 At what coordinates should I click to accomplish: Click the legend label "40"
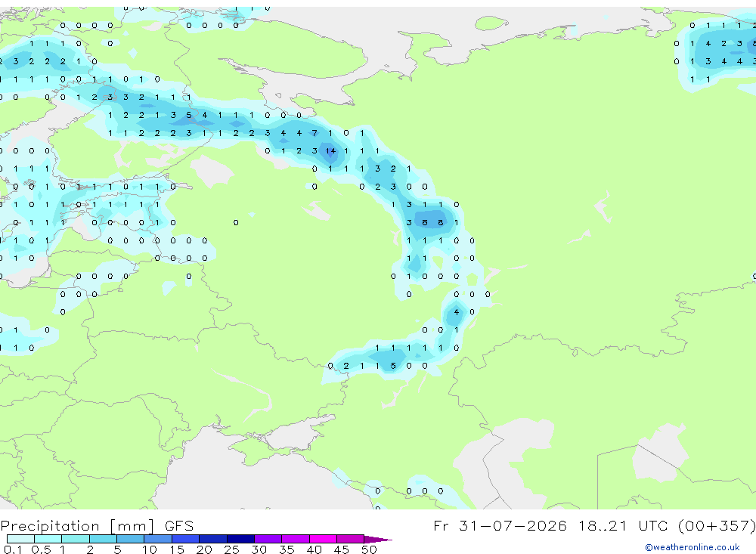click(314, 549)
